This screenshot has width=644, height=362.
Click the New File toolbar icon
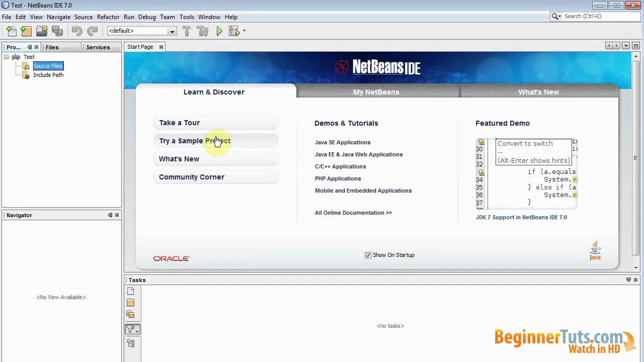click(11, 31)
